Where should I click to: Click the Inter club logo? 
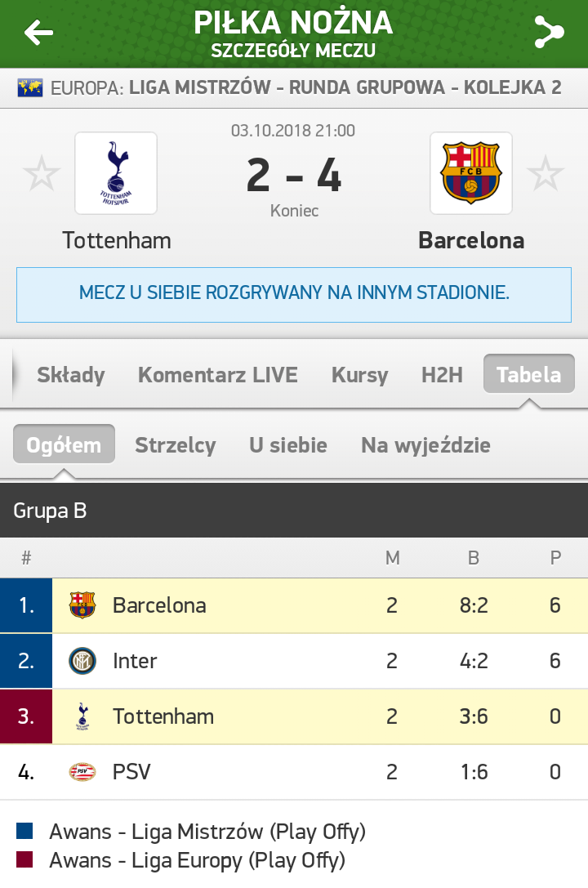[x=82, y=661]
